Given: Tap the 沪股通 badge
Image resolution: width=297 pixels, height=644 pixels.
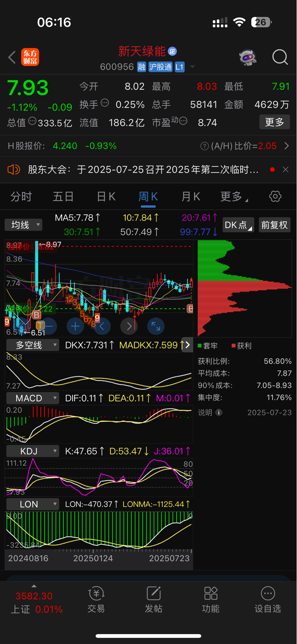Looking at the screenshot, I should click(160, 67).
